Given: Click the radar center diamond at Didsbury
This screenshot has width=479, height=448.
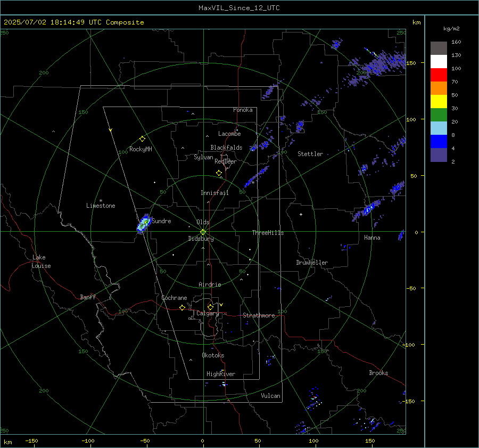Looking at the screenshot, I should click(x=203, y=232).
